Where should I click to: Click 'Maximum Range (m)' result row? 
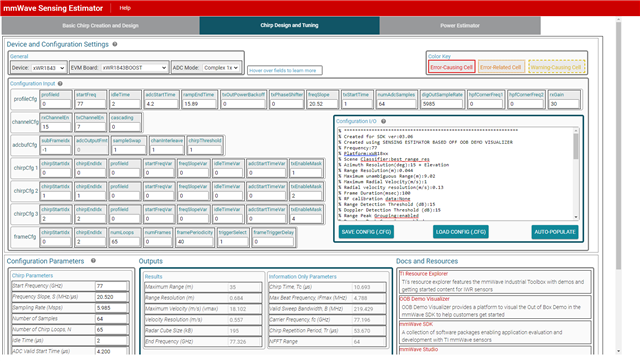[x=203, y=287]
